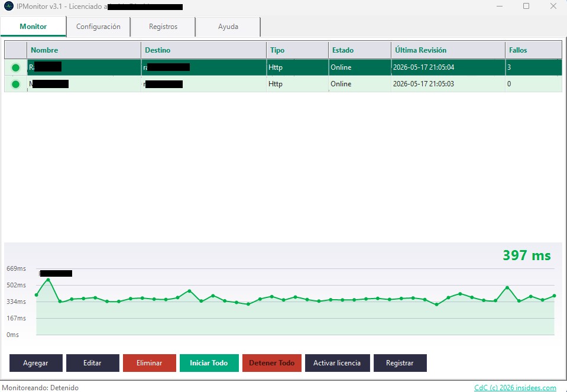Minimize the IPMonitor window
567x392 pixels.
500,6
